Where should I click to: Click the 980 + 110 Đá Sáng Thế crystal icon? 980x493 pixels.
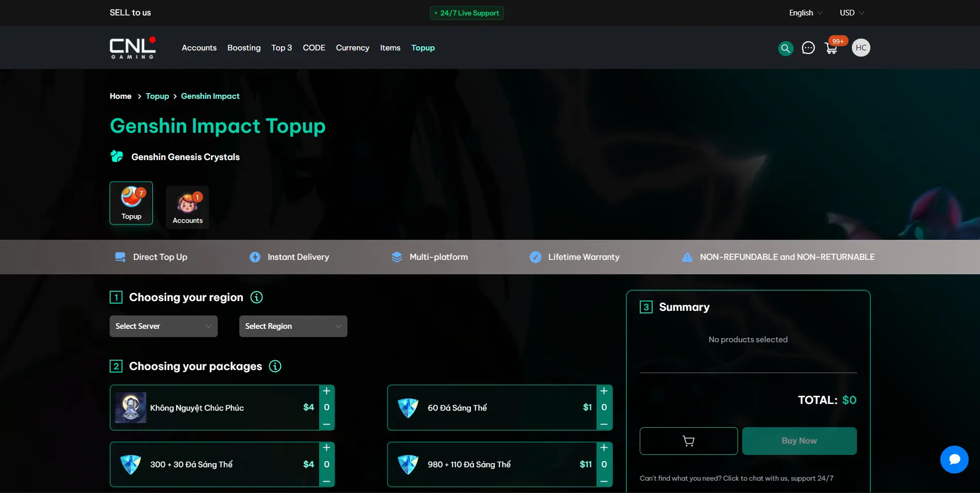(x=408, y=465)
